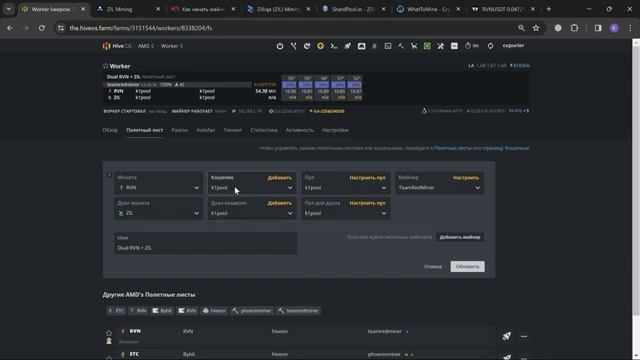640x360 pixels.
Task: Click the power icon in worker toolbar
Action: pos(280,46)
